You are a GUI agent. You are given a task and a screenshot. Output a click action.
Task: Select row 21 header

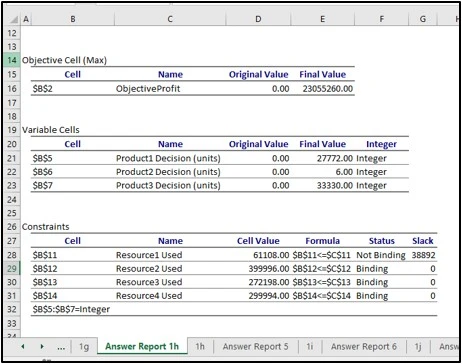(x=12, y=158)
